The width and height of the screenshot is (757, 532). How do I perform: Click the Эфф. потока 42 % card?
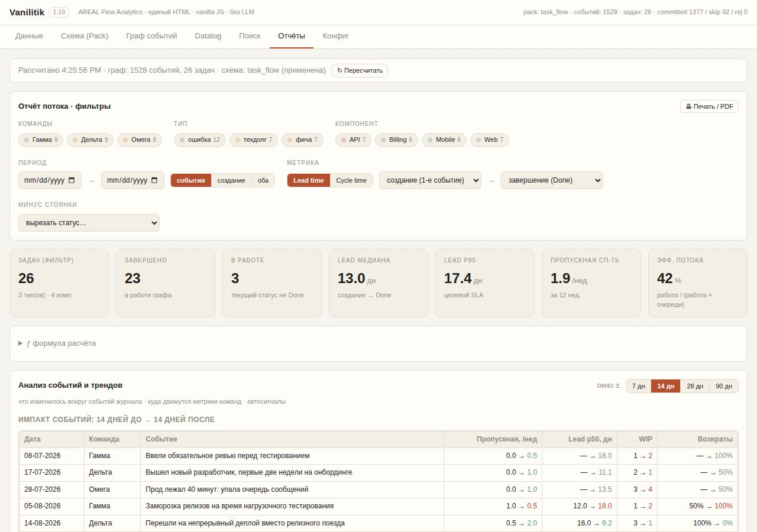(698, 283)
